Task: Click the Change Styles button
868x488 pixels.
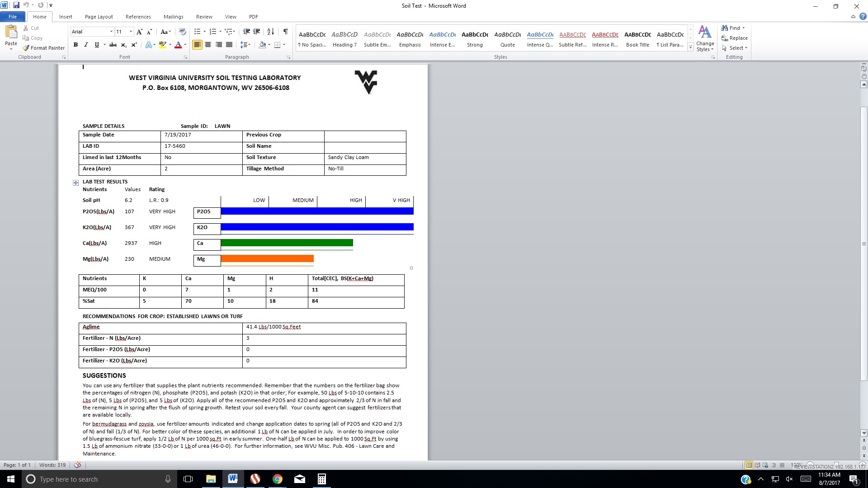Action: point(705,38)
